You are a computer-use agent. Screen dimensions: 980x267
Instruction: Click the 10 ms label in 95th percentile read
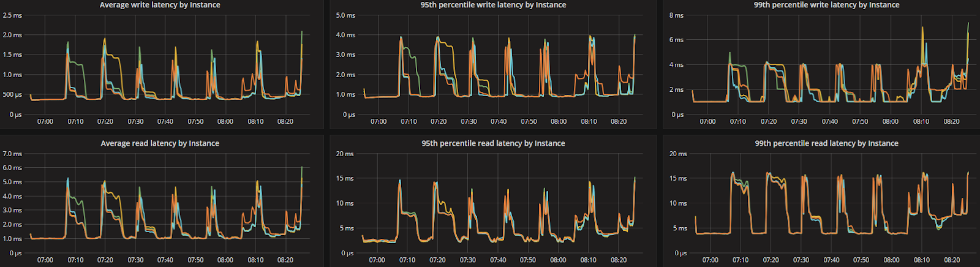point(344,203)
